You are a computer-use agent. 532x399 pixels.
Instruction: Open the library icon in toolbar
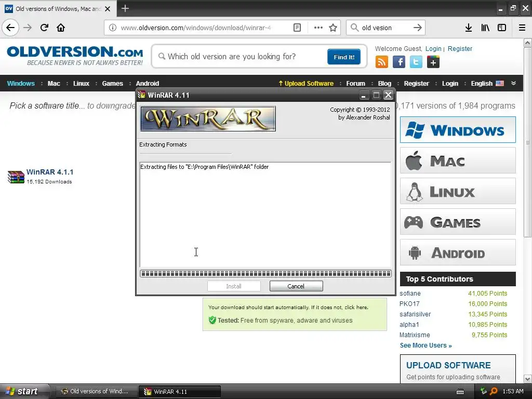(x=485, y=28)
